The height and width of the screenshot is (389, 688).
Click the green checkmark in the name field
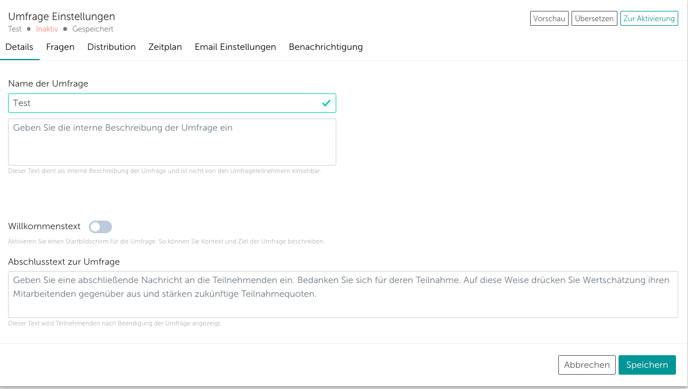pyautogui.click(x=326, y=103)
